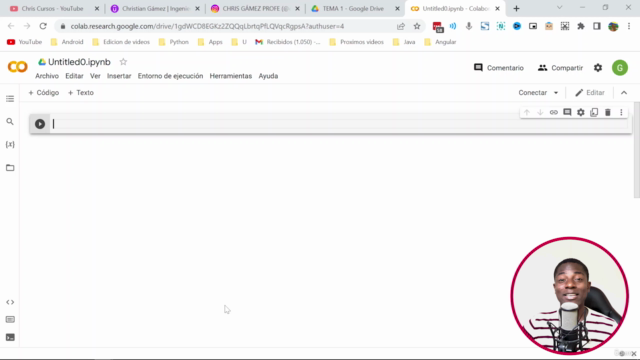
Task: Run the code cell
Action: [40, 124]
